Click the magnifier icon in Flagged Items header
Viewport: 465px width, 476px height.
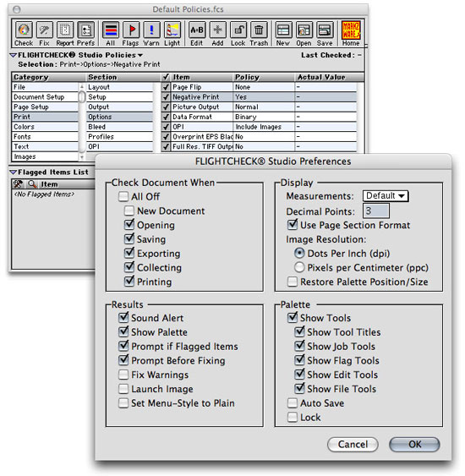(x=32, y=184)
